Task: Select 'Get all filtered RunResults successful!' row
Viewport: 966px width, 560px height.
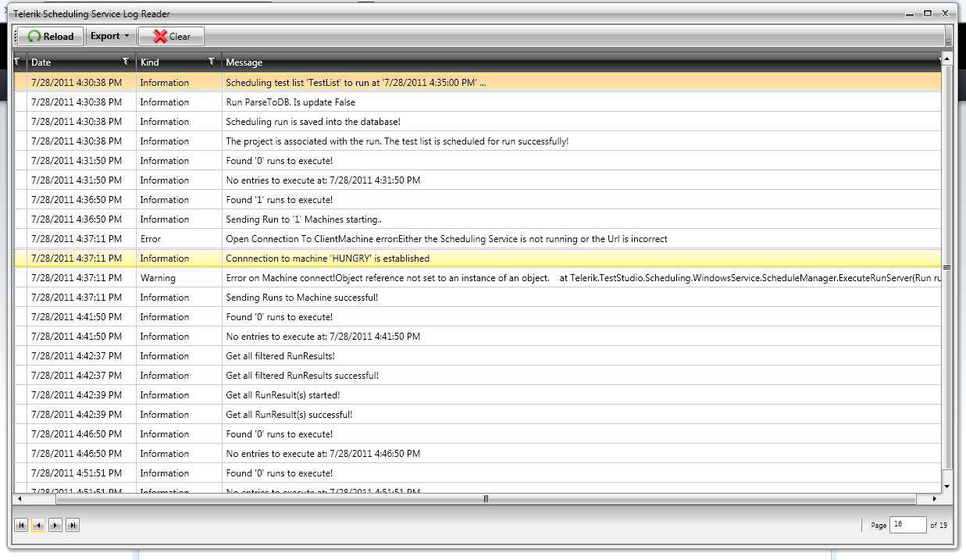Action: (x=476, y=375)
